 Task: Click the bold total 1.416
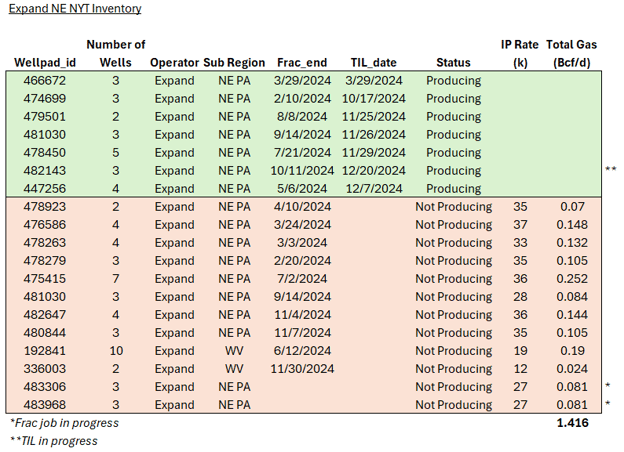572,423
